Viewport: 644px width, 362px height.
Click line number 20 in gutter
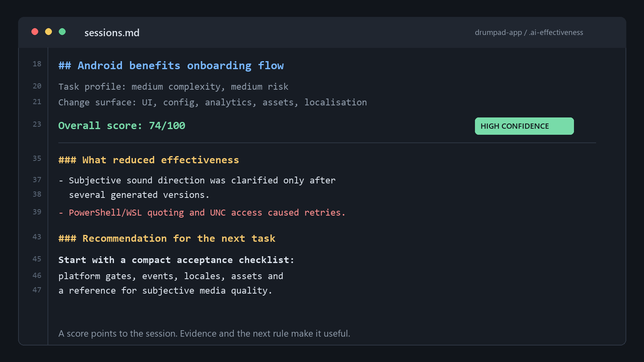click(37, 86)
